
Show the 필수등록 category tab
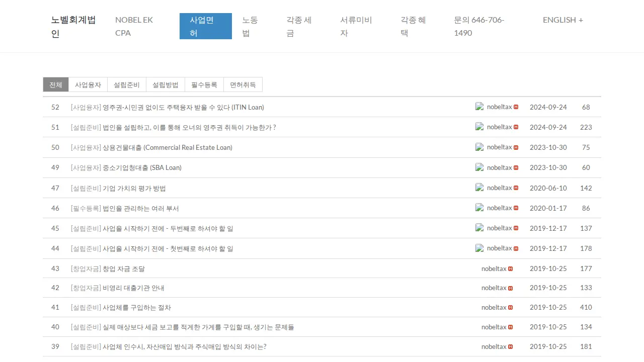point(204,85)
